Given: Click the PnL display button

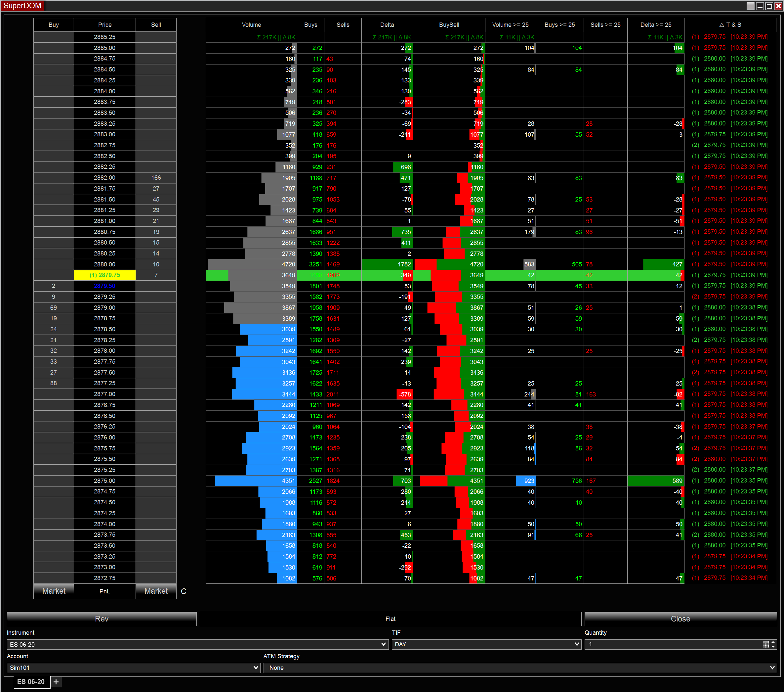Looking at the screenshot, I should [105, 591].
